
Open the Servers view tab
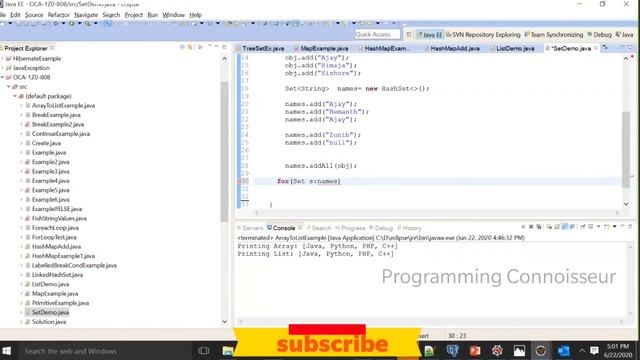click(x=250, y=228)
